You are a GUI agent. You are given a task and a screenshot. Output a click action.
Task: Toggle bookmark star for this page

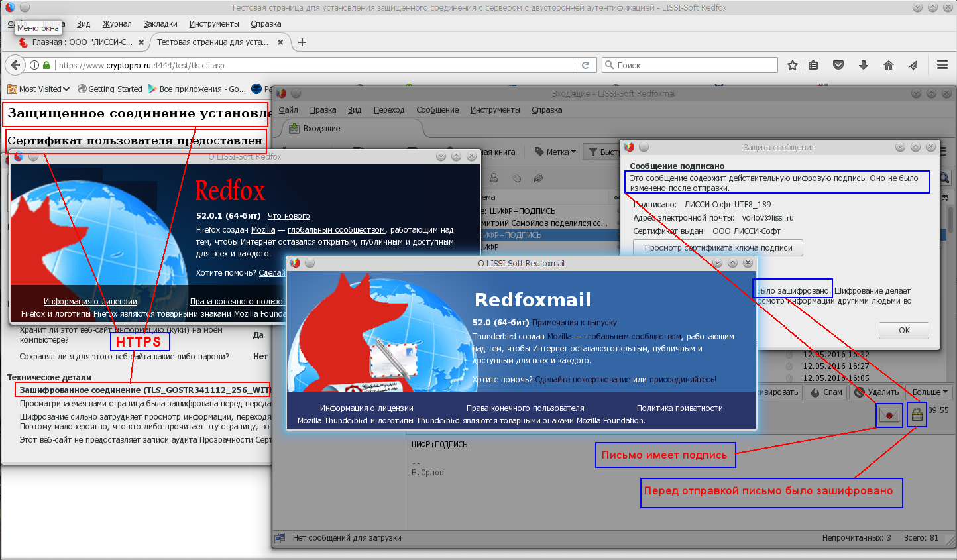coord(792,65)
